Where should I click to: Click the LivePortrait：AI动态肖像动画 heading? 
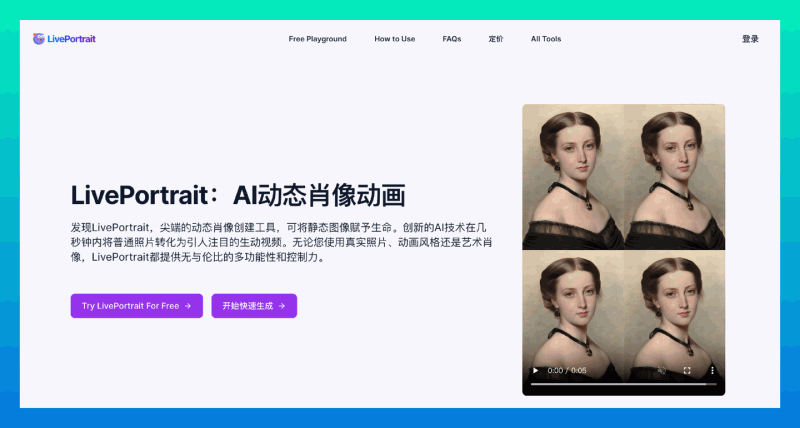238,195
